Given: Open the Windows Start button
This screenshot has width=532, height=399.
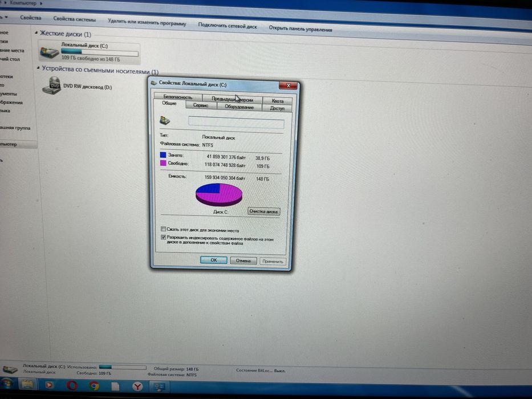Looking at the screenshot, I should 6,384.
